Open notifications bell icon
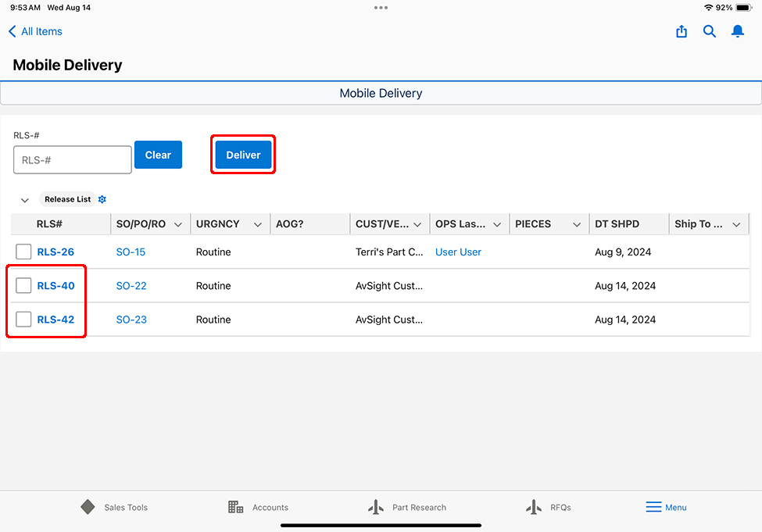The image size is (762, 532). pyautogui.click(x=737, y=31)
